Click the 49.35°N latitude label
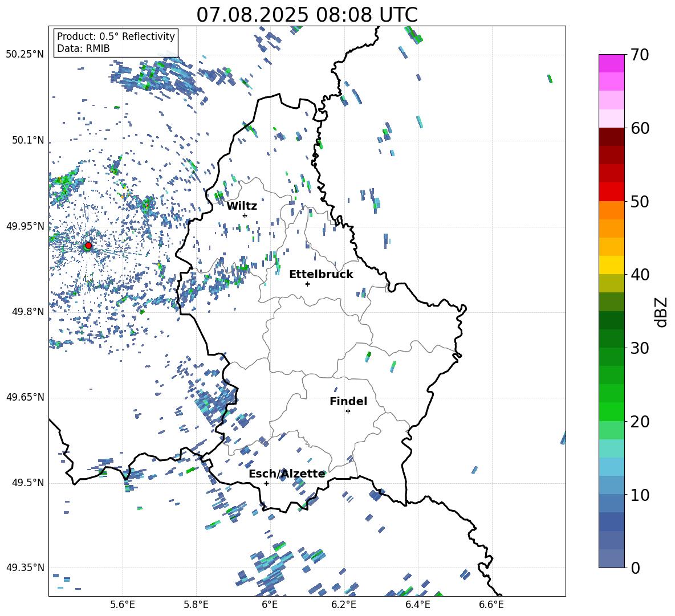Screen dimensions: 675x616 coord(26,568)
